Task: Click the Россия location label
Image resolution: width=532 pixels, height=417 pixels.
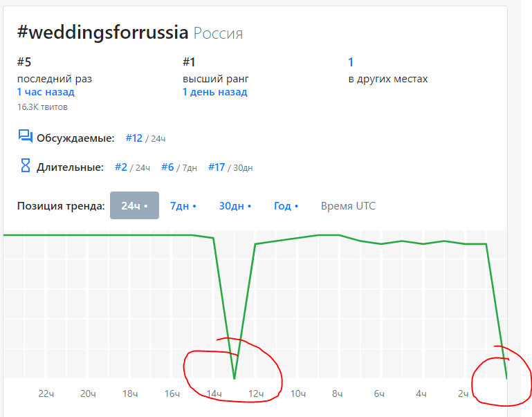Action: point(218,34)
